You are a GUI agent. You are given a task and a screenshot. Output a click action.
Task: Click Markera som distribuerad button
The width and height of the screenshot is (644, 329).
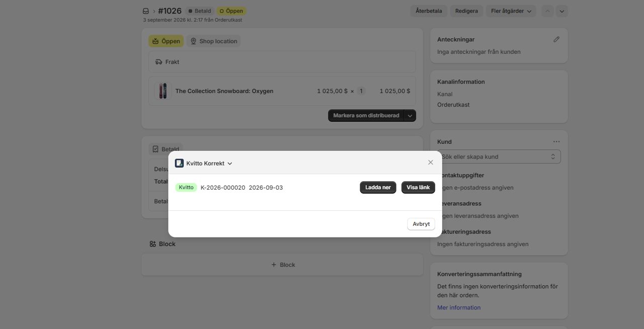point(366,116)
